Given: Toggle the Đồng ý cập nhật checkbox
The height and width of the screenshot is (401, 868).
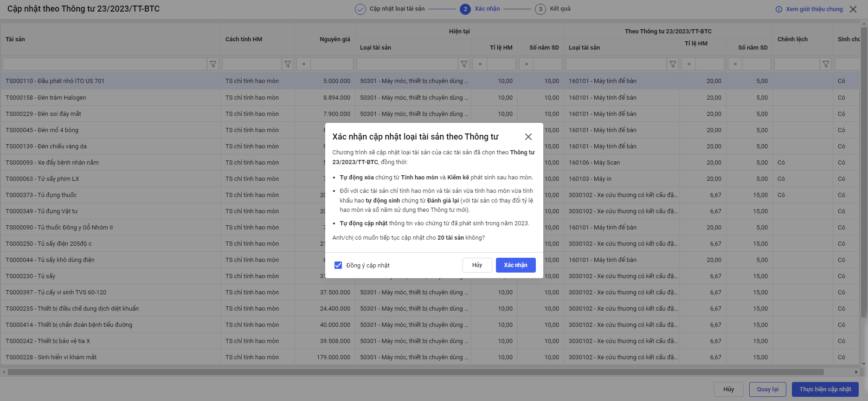Looking at the screenshot, I should coord(338,265).
